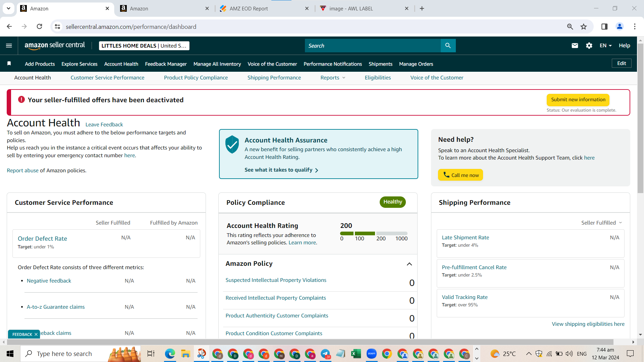Viewport: 644px width, 362px height.
Task: Go back with the browser back arrow
Action: 9,26
